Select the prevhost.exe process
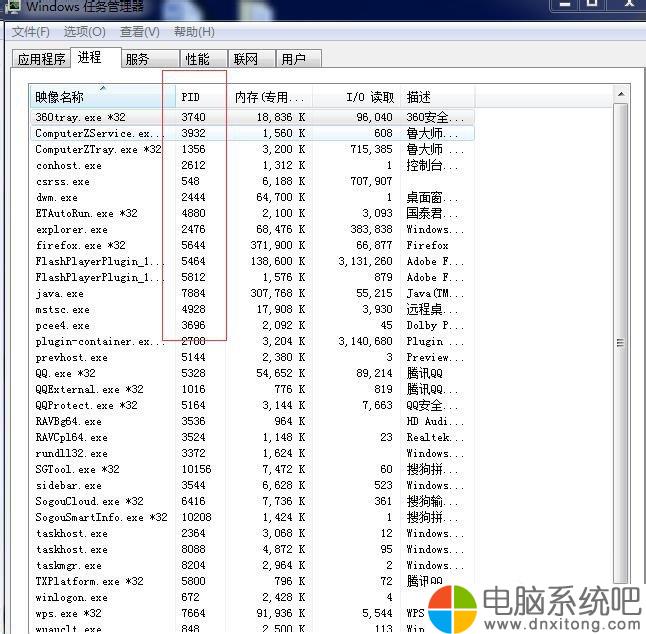Viewport: 646px width, 634px height. (252, 358)
